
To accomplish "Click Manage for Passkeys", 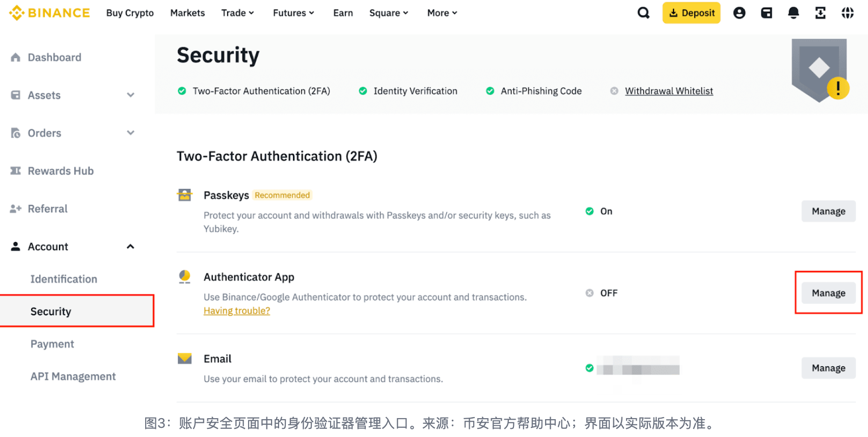I will click(x=828, y=211).
